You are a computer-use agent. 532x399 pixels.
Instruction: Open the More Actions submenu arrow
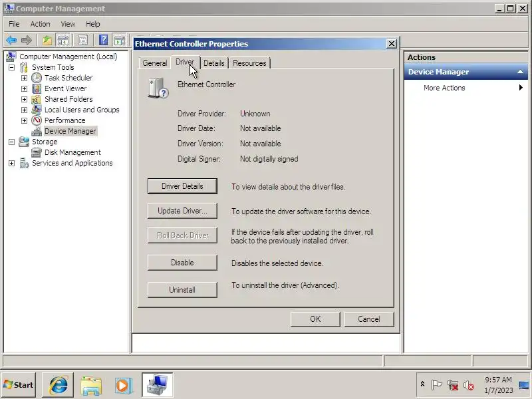(521, 88)
